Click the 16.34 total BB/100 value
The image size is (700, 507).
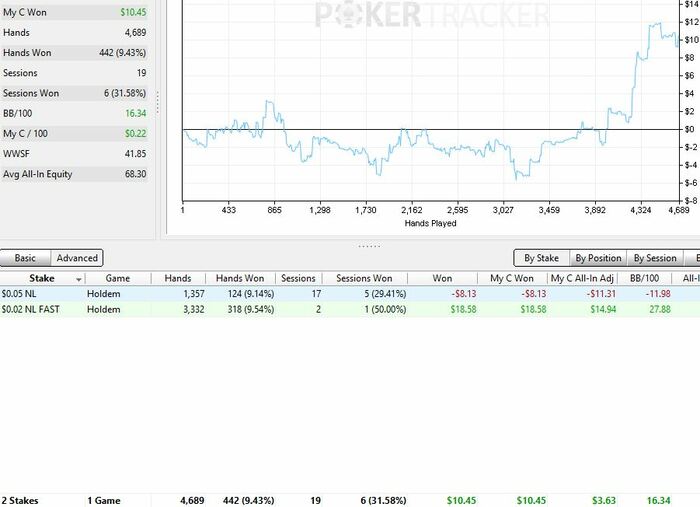pyautogui.click(x=659, y=501)
